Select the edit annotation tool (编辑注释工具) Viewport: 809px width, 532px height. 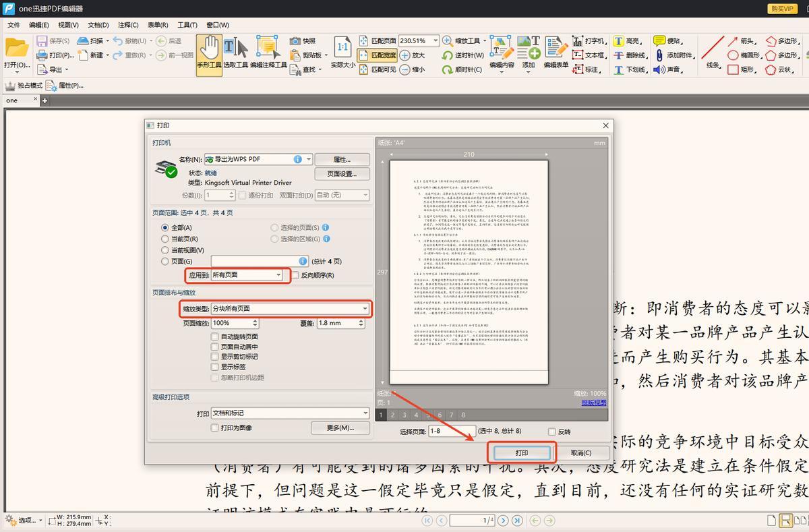(x=268, y=53)
